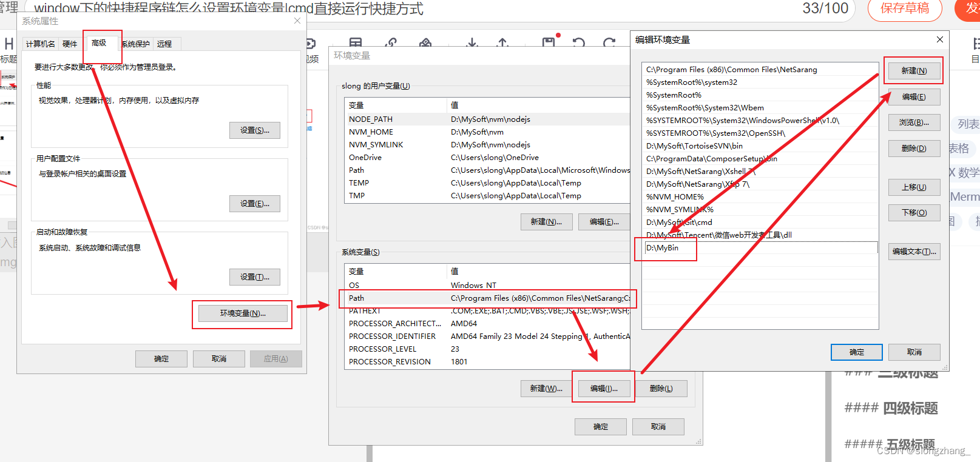Click 编辑(E) in 编辑环境变量 dialog
980x462 pixels.
[x=914, y=97]
